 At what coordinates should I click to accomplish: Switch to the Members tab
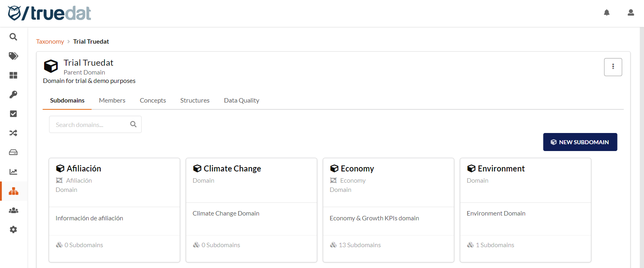coord(112,101)
